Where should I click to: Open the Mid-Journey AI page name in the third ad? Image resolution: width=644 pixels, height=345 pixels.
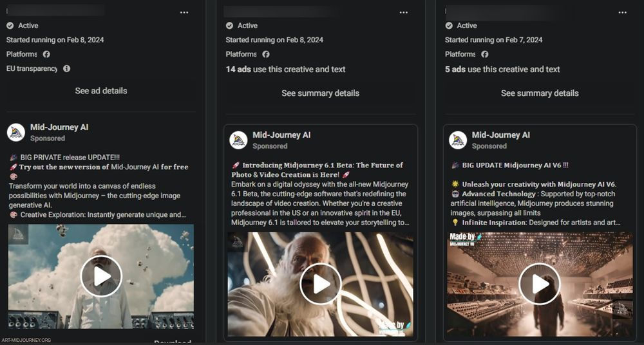(x=500, y=135)
